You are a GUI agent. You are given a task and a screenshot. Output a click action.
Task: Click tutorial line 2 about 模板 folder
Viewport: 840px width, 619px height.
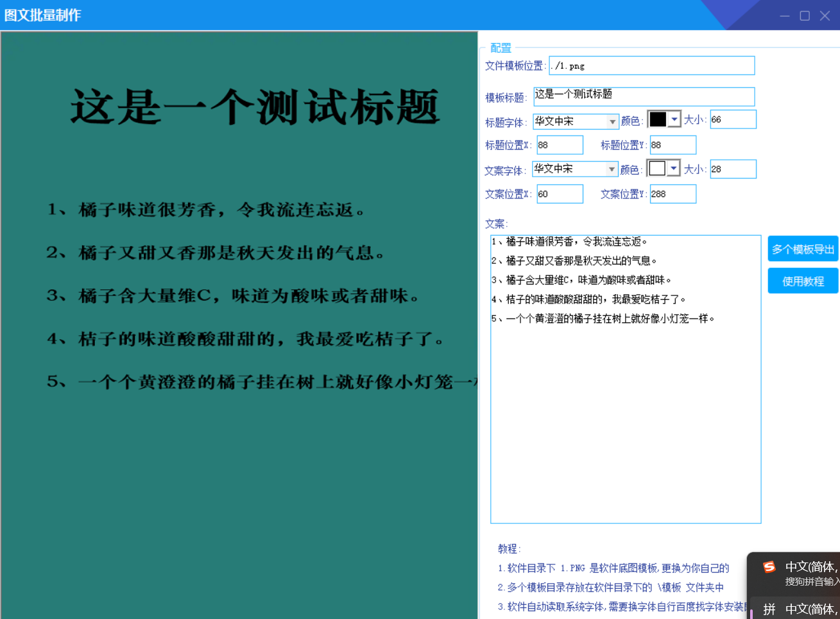click(611, 588)
